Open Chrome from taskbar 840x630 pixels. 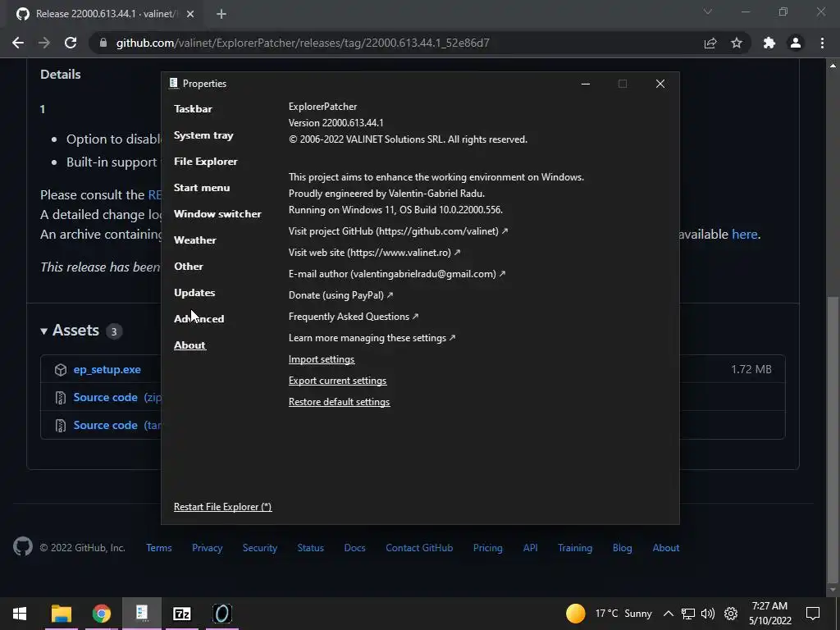[x=101, y=614]
